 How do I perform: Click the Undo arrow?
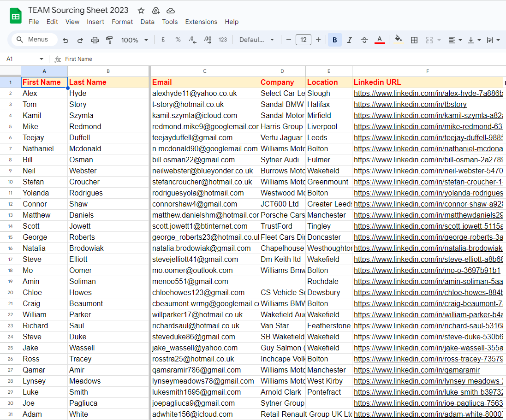65,40
